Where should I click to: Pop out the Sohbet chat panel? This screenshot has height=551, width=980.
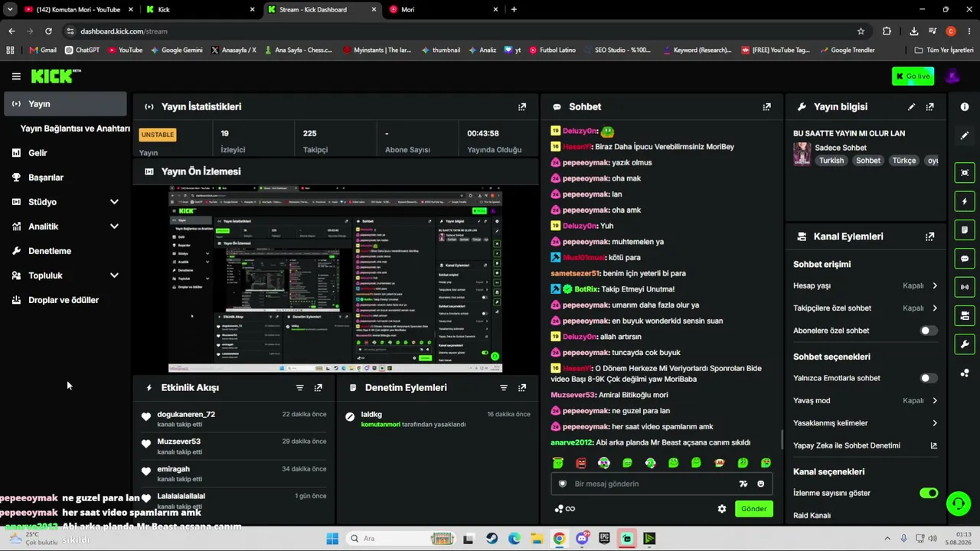click(766, 107)
